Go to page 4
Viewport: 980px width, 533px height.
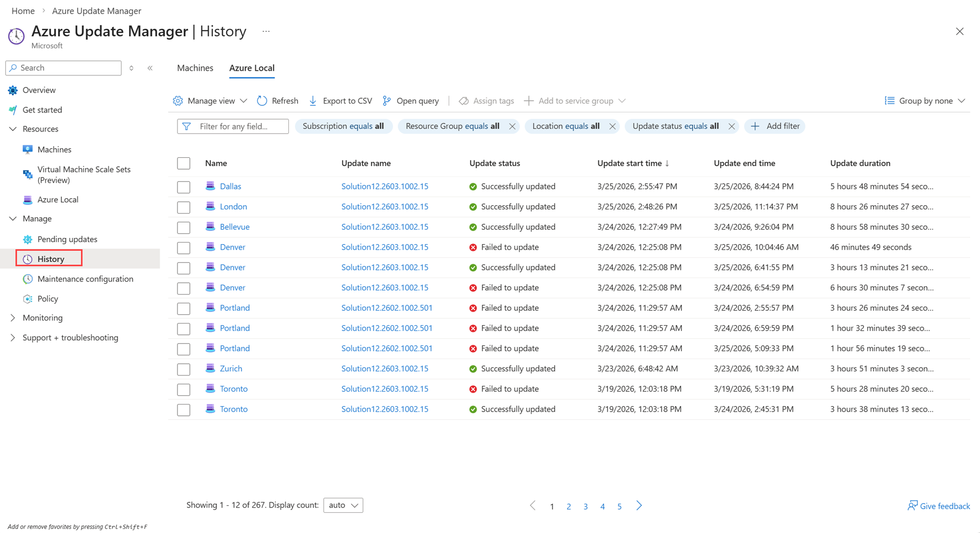pos(602,506)
